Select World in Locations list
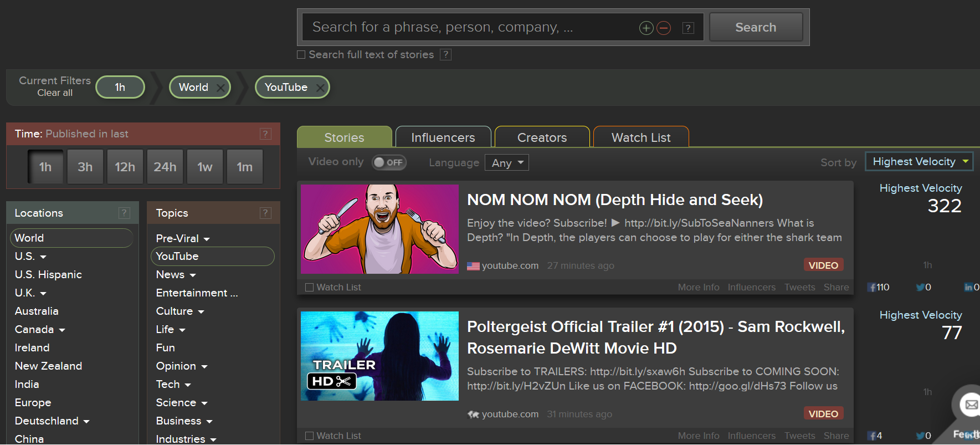The image size is (980, 445). coord(71,238)
